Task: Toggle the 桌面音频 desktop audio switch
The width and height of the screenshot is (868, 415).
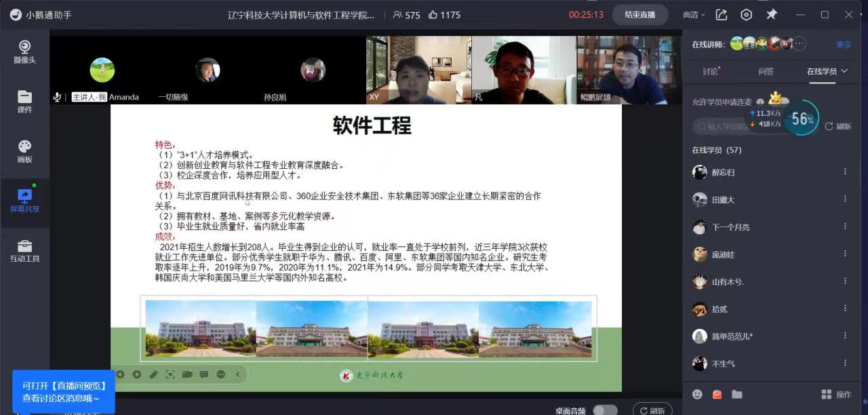Action: tap(605, 410)
